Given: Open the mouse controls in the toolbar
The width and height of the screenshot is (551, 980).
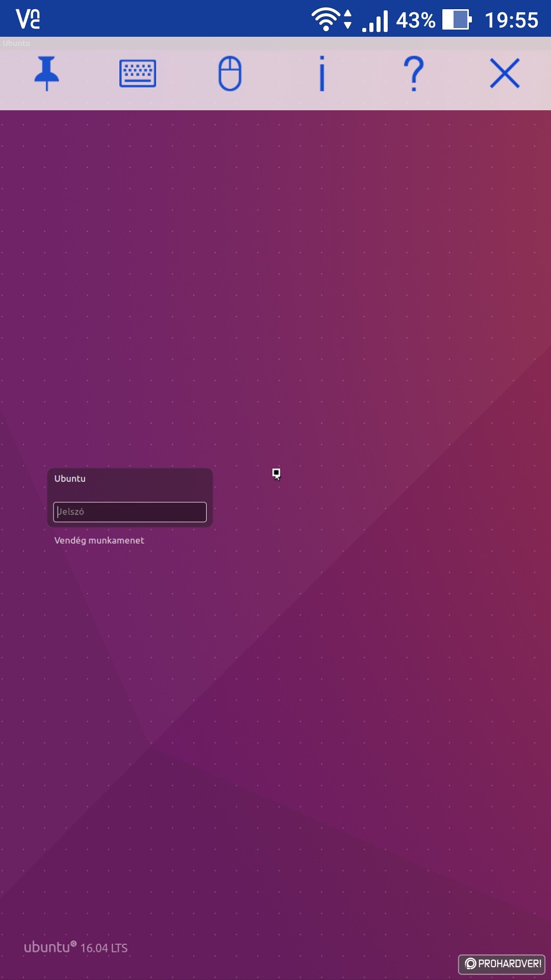Looking at the screenshot, I should point(230,73).
